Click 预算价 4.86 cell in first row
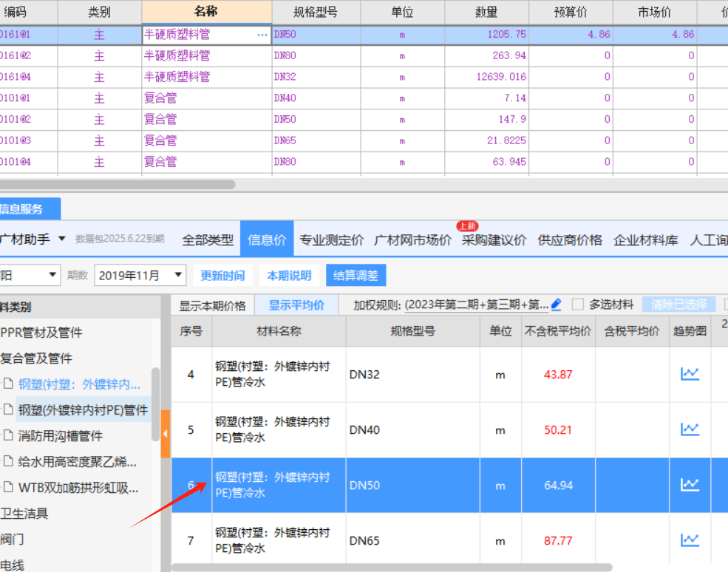 click(571, 35)
